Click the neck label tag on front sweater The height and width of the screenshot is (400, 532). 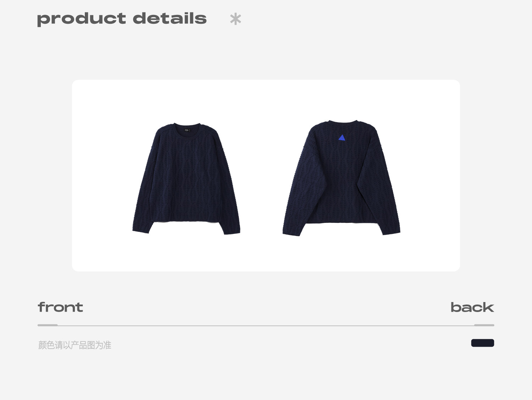[187, 130]
